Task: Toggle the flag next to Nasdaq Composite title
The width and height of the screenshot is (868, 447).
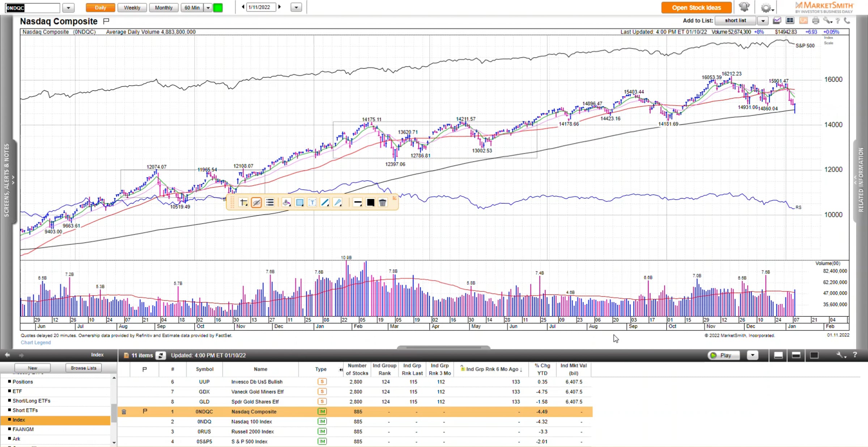Action: [106, 21]
